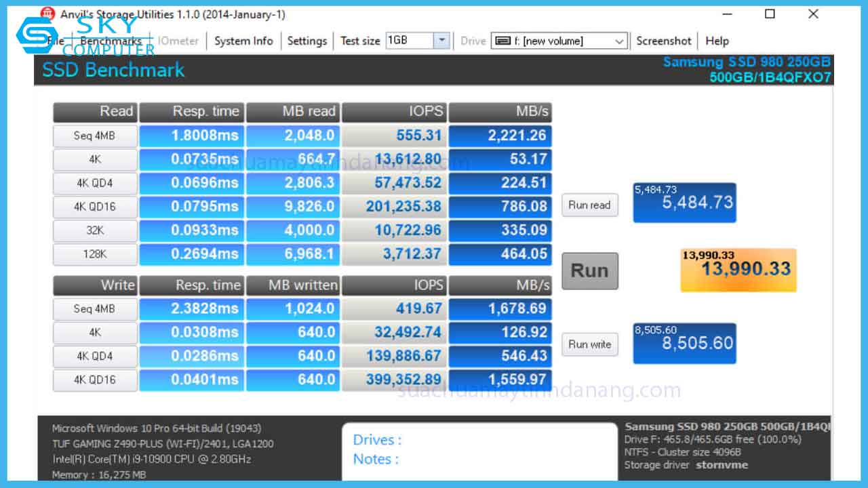Image resolution: width=868 pixels, height=488 pixels.
Task: Click the Read column header
Action: click(95, 112)
